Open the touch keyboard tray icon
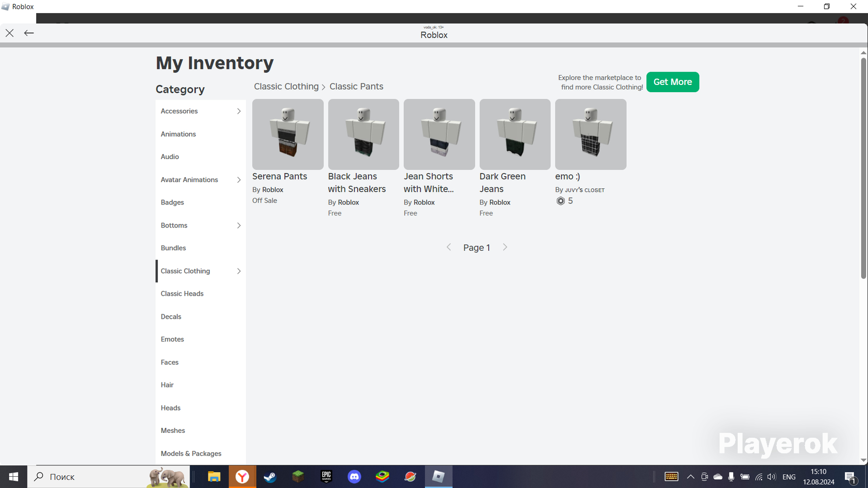This screenshot has height=488, width=868. pos(671,477)
